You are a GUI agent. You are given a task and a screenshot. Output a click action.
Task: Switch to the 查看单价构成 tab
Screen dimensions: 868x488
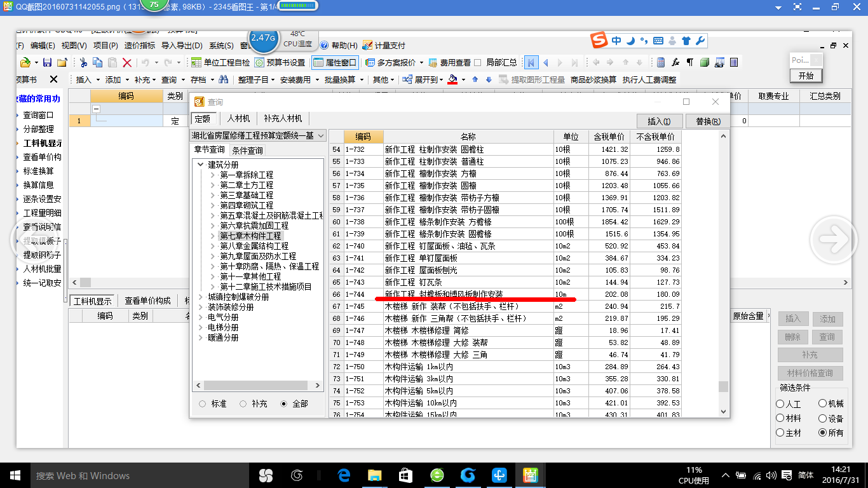tap(148, 301)
